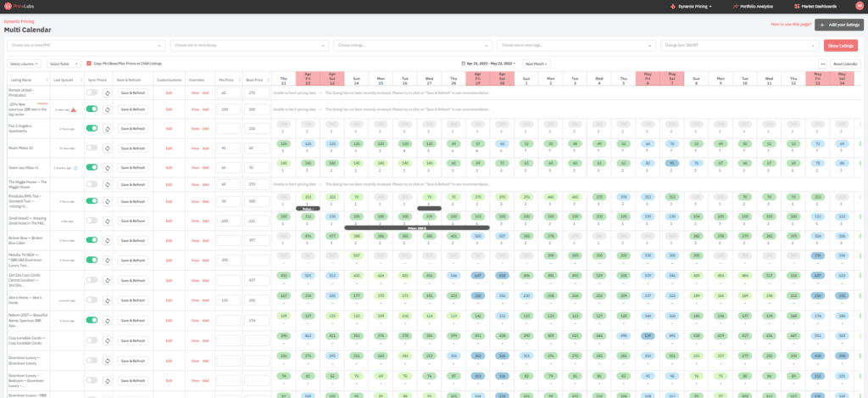Click the refresh icon for Broken Bow Cabin
868x398 pixels.
click(108, 240)
